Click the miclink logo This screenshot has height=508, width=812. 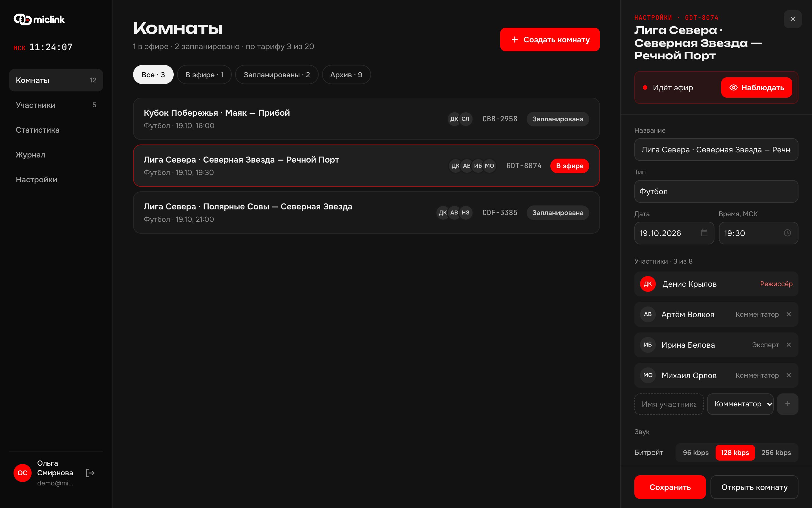click(39, 19)
